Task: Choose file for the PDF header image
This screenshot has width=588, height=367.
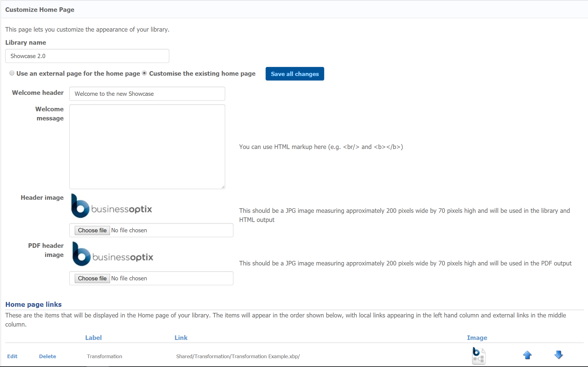Action: click(x=92, y=279)
